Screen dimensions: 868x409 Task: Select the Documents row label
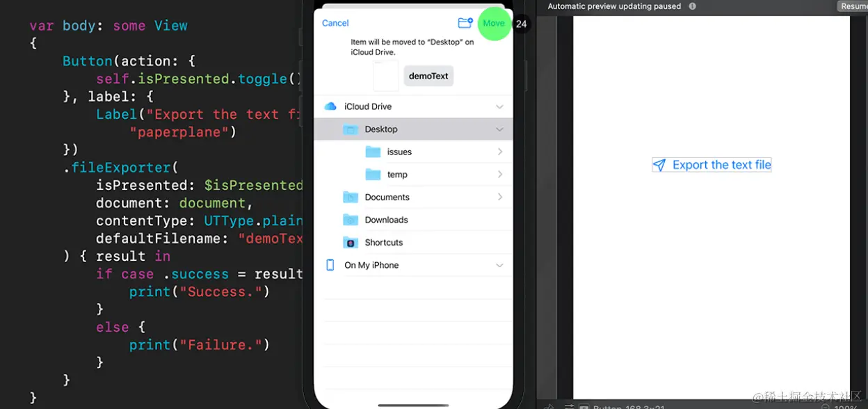pyautogui.click(x=387, y=197)
